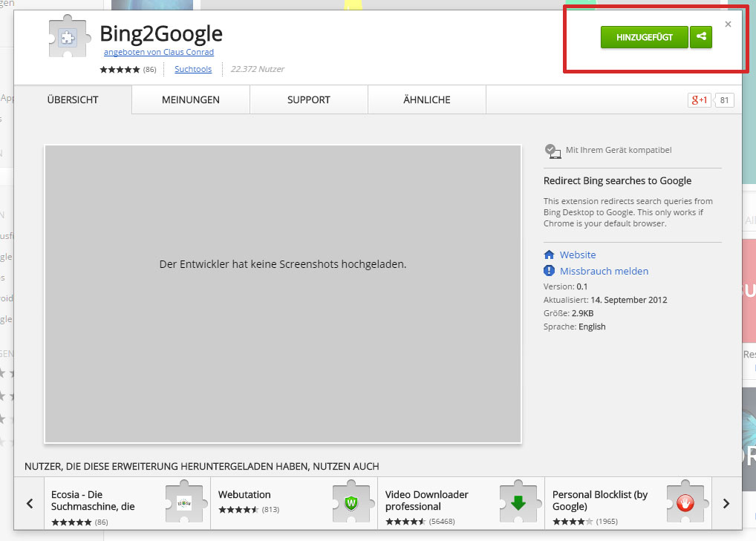This screenshot has height=541, width=756.
Task: Click 'Der Entwickler hat keine Screenshots hochgeladen.' text
Action: point(283,264)
